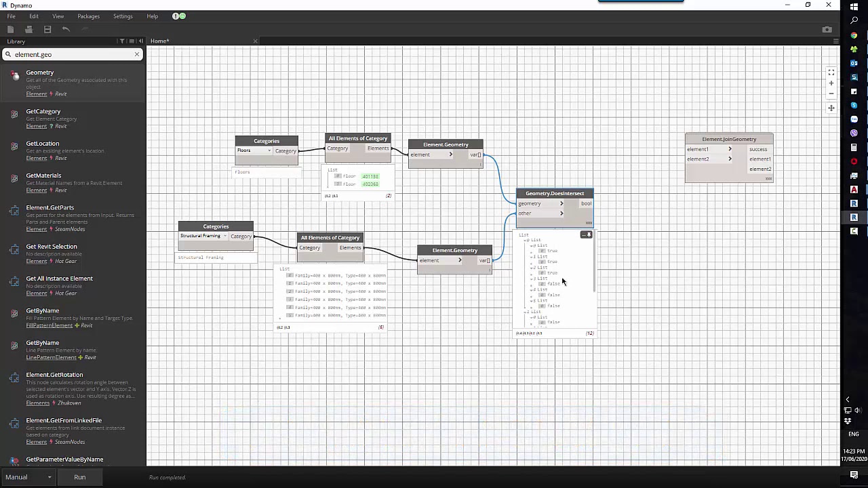The height and width of the screenshot is (488, 868).
Task: Click the Geometry node icon in library
Action: pos(15,76)
